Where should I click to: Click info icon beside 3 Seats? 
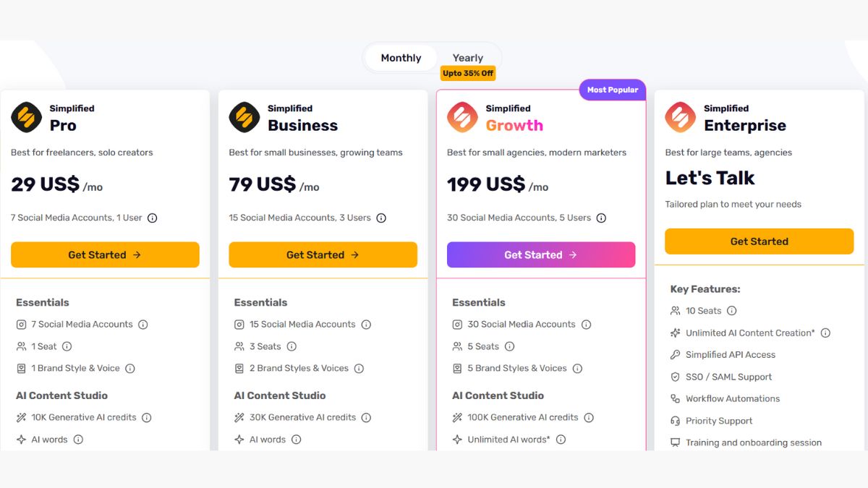[292, 346]
